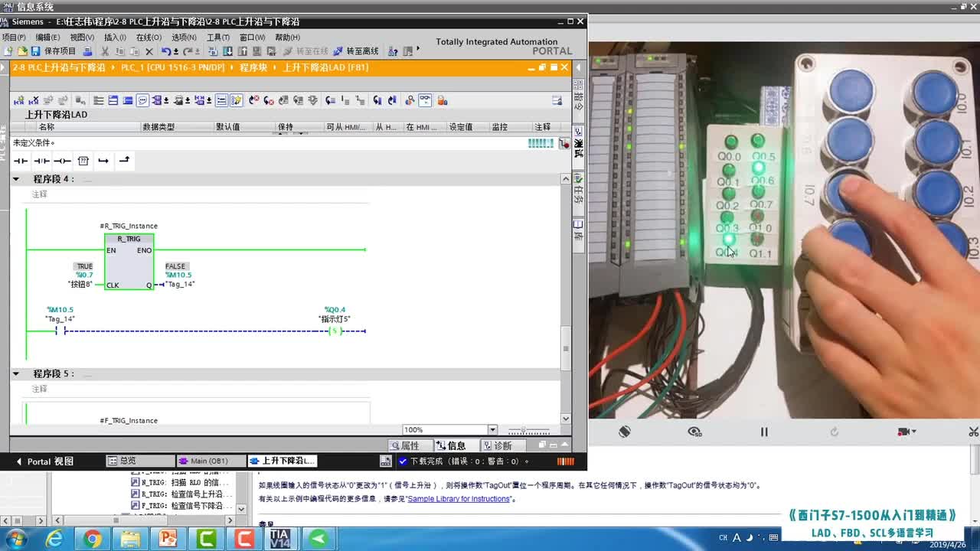
Task: Click the Tag_14 contact in network 4
Action: (60, 331)
